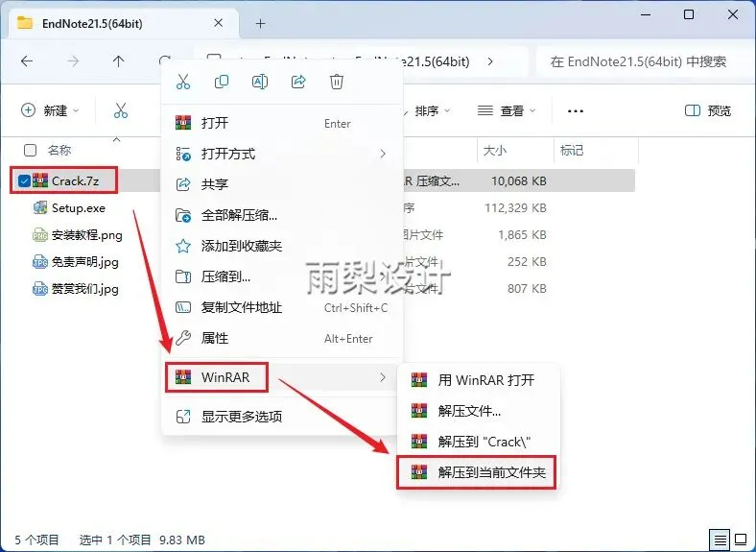The image size is (756, 552).
Task: Expand the address bar chevron after EndNote21.5(64bit)
Action: 490,61
